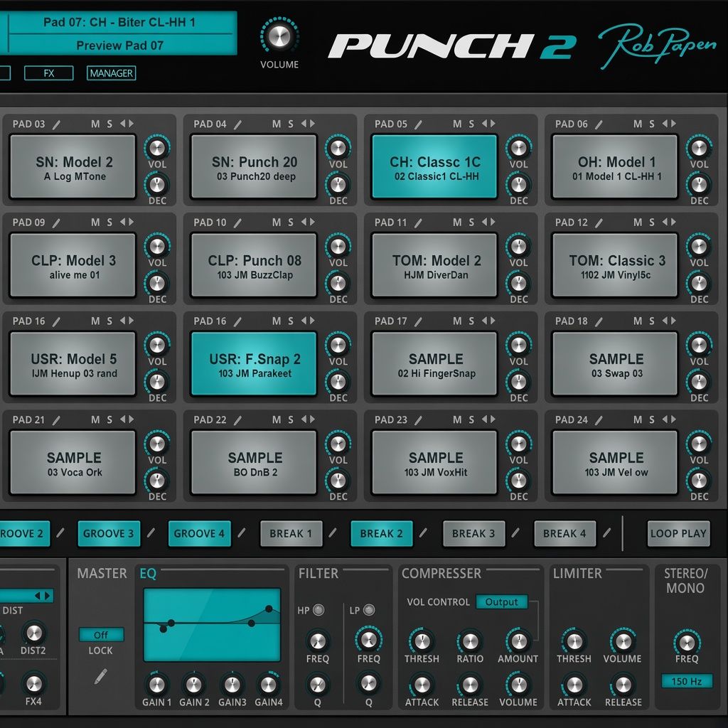This screenshot has height=728, width=728.
Task: Switch to the BREAK 1 pattern
Action: pyautogui.click(x=291, y=533)
